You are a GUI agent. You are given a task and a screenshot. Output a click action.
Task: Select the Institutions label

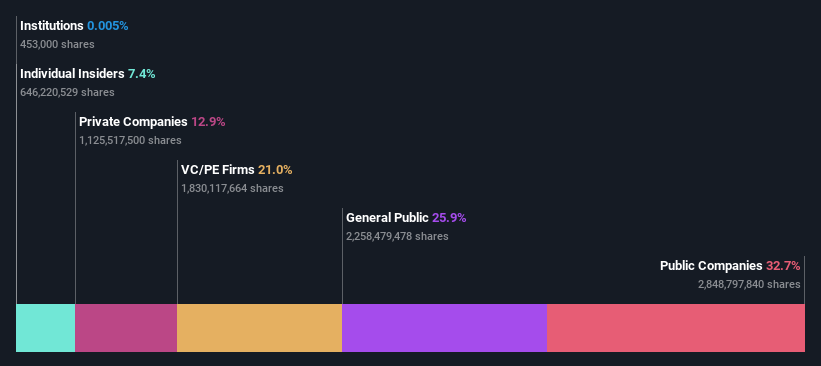[52, 26]
